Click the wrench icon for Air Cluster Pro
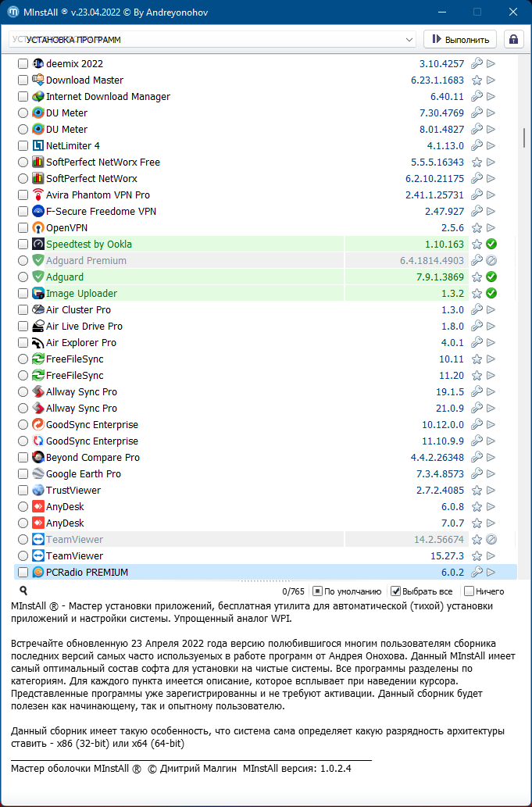532x807 pixels. coord(477,310)
